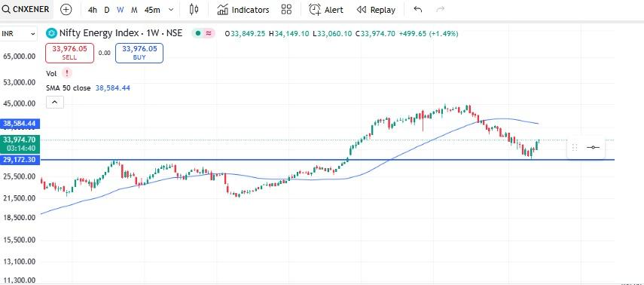Click the Vol indicator label
Image resolution: width=644 pixels, height=285 pixels.
click(x=51, y=74)
